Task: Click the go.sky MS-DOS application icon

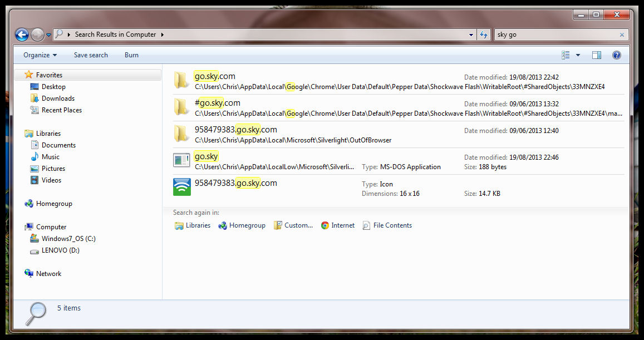Action: click(181, 160)
